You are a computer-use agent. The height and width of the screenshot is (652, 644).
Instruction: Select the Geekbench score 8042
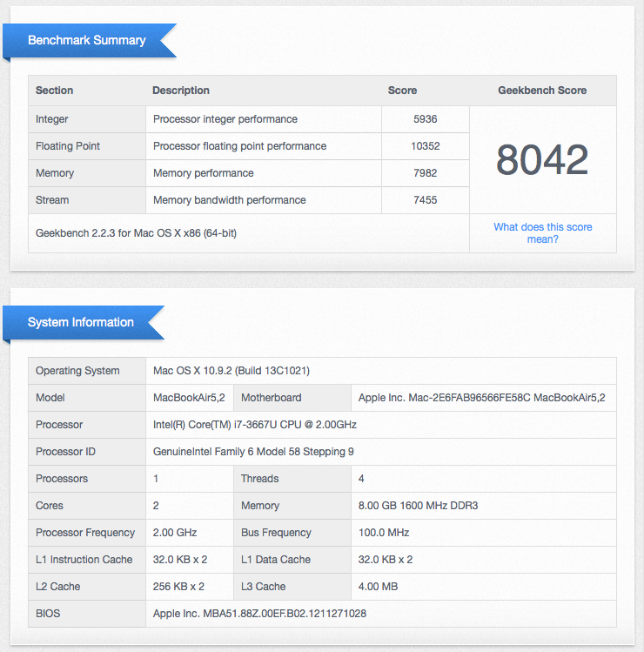[x=542, y=159]
